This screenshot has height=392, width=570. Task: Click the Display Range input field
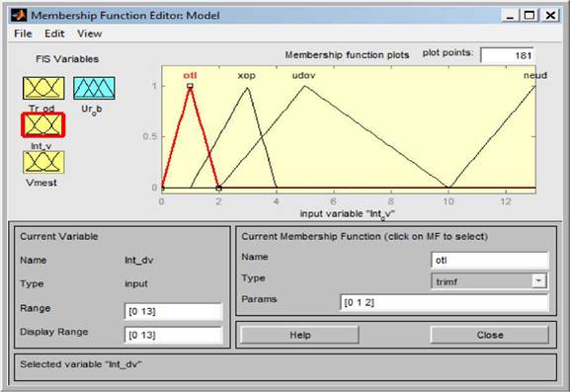point(173,335)
